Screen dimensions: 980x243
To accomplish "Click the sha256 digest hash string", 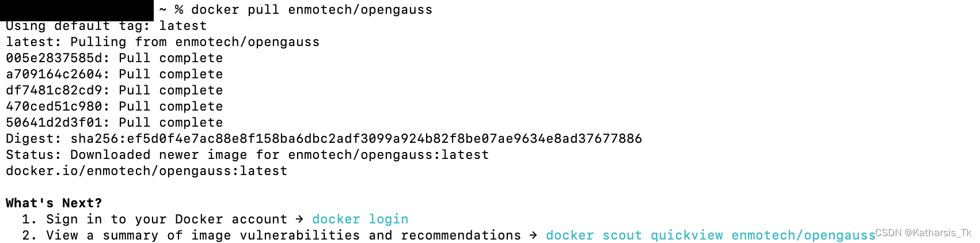I will tap(356, 139).
